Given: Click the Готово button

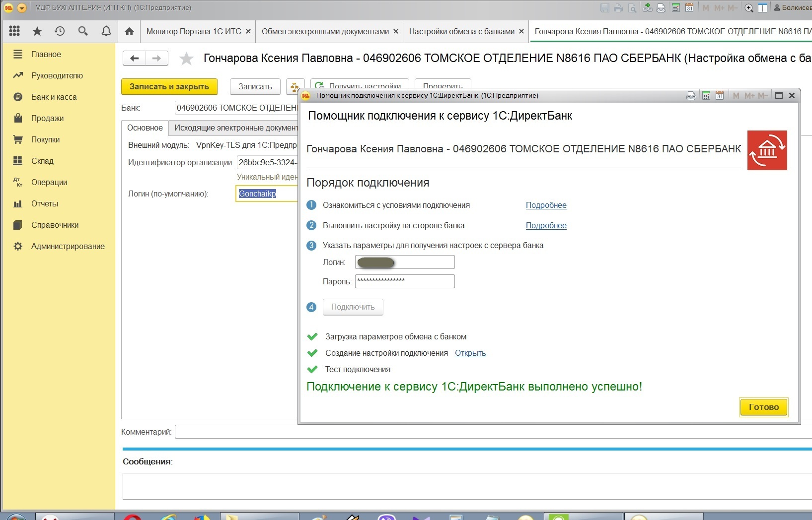Looking at the screenshot, I should tap(763, 407).
